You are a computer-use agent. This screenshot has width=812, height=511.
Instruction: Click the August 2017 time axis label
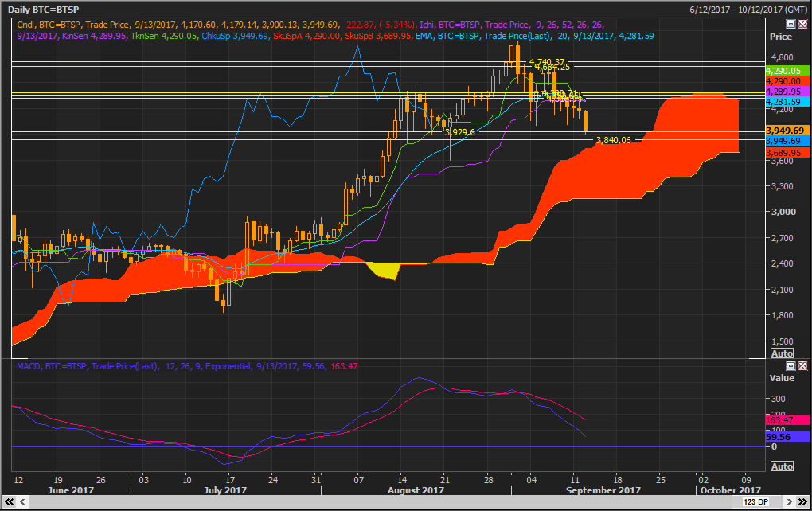(416, 490)
